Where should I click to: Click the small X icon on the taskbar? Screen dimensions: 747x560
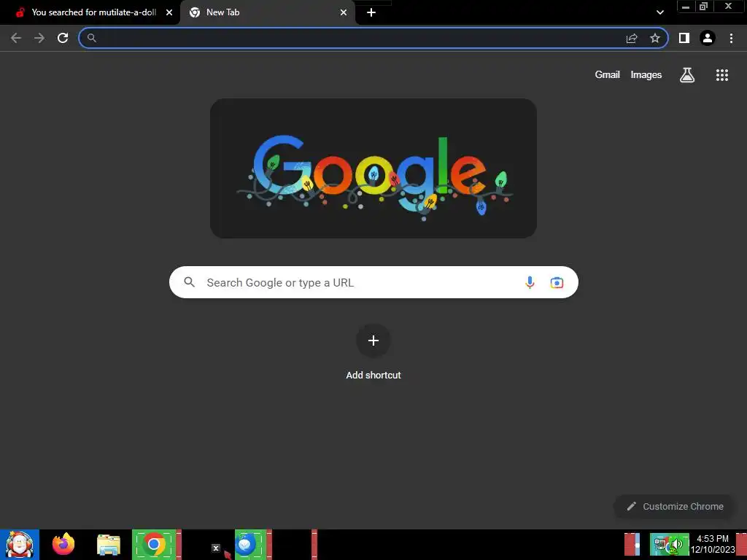pyautogui.click(x=216, y=548)
